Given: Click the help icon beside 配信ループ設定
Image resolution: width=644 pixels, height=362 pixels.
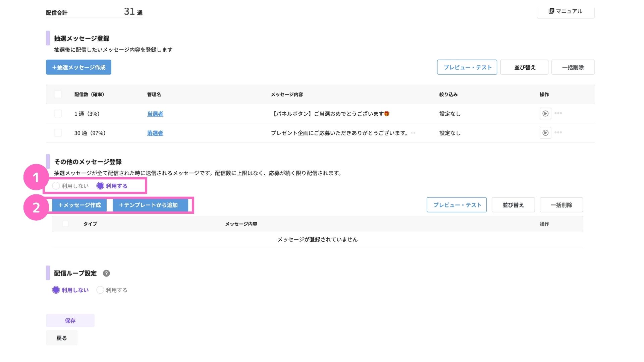Looking at the screenshot, I should click(106, 273).
